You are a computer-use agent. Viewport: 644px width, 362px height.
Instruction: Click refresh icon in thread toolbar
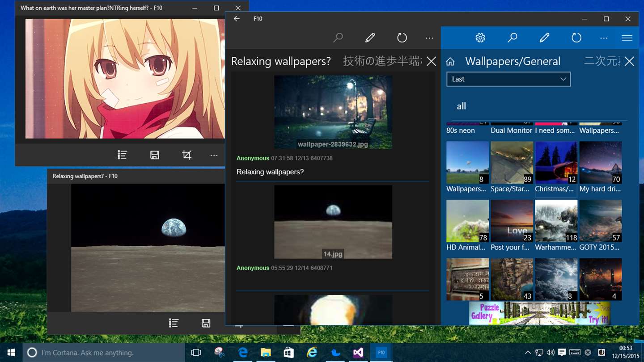402,38
